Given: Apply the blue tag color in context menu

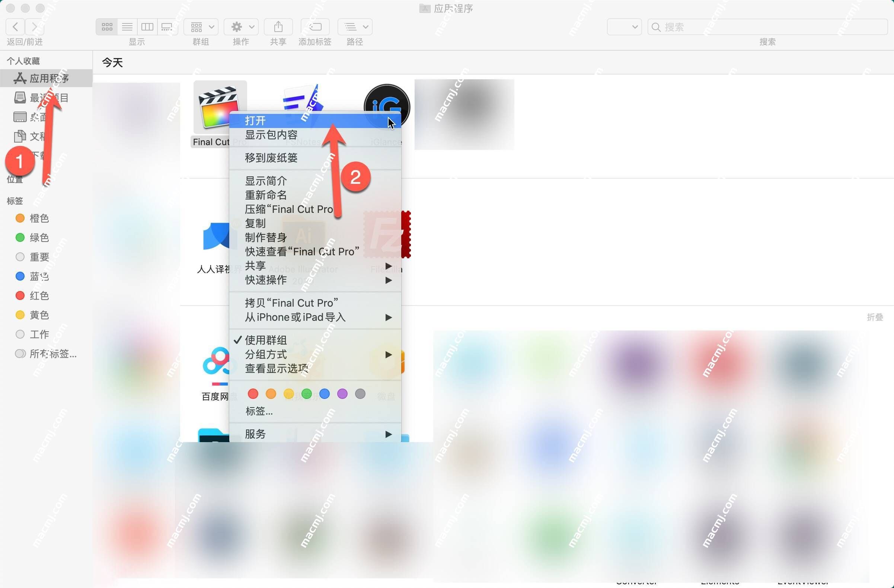Looking at the screenshot, I should click(325, 393).
